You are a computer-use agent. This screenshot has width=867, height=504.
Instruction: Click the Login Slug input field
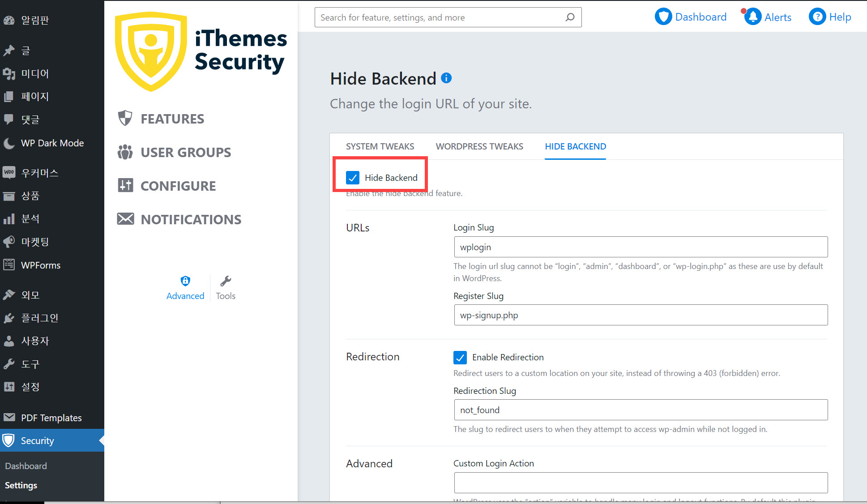coord(641,247)
